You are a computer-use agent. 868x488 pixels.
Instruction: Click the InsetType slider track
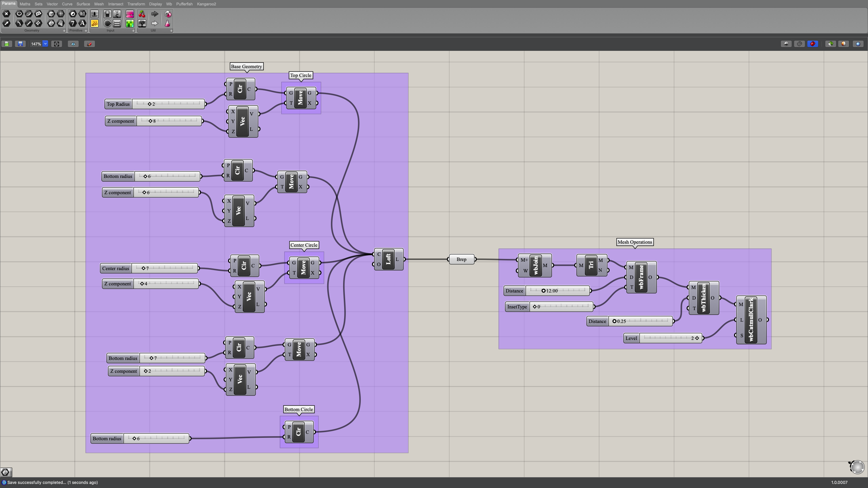point(561,307)
